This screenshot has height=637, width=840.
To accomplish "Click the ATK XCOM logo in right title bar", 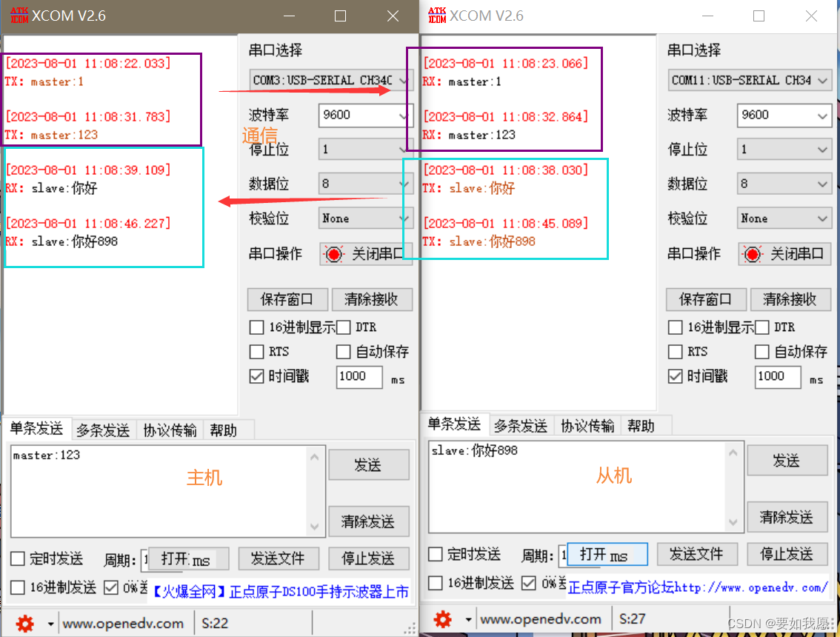I will coord(437,15).
